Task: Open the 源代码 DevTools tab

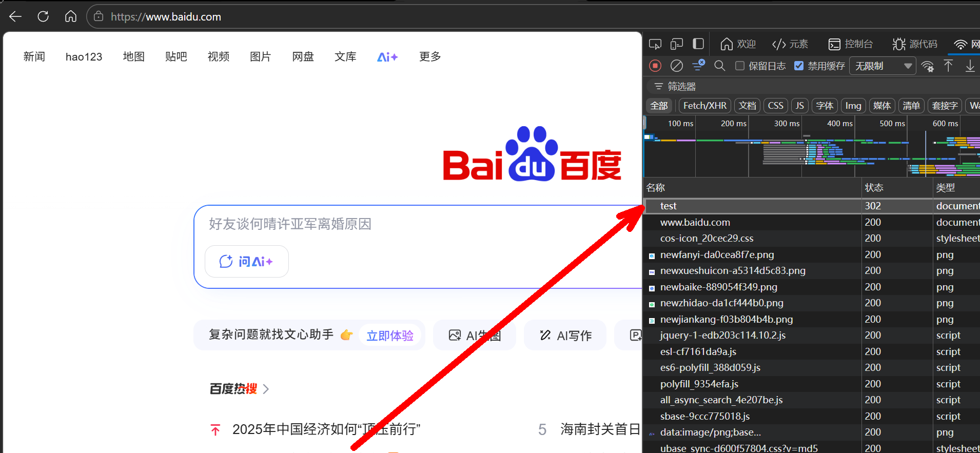Action: [915, 44]
